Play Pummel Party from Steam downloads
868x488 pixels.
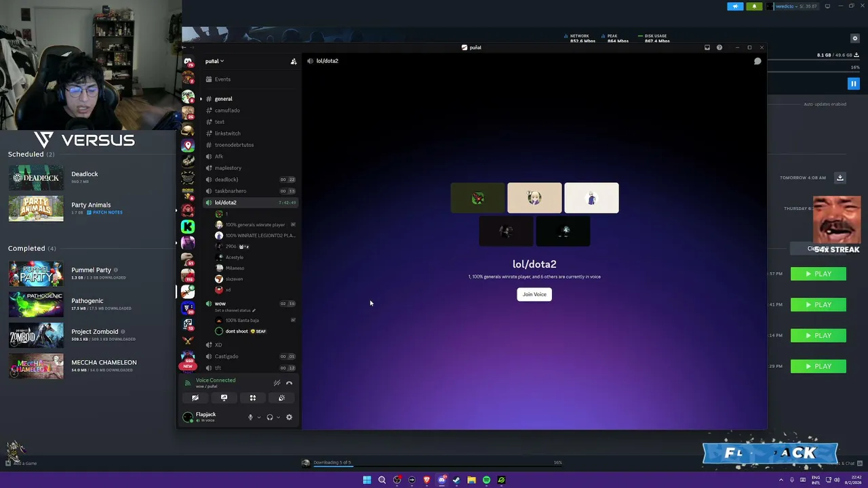(818, 274)
